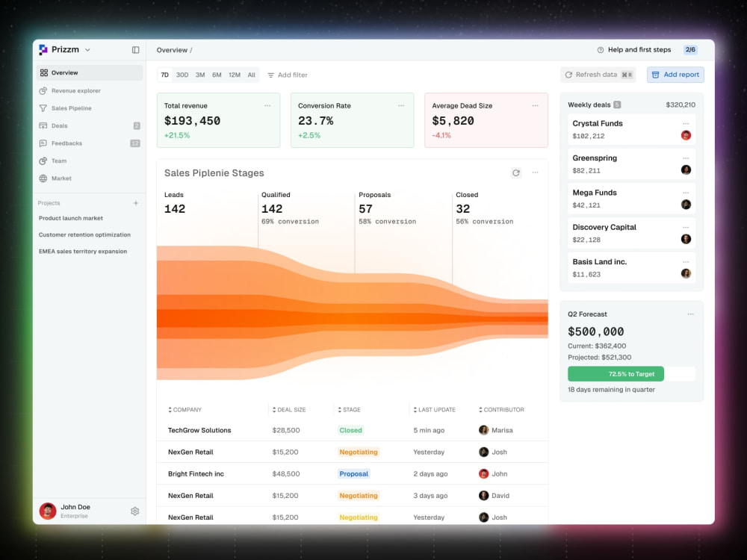Sort table by STAGE column
The width and height of the screenshot is (747, 560).
tap(349, 409)
